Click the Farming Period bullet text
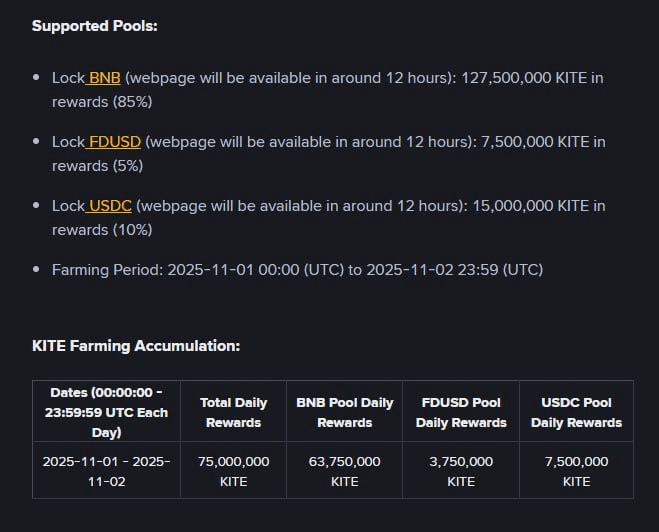The image size is (659, 532). pyautogui.click(x=298, y=269)
